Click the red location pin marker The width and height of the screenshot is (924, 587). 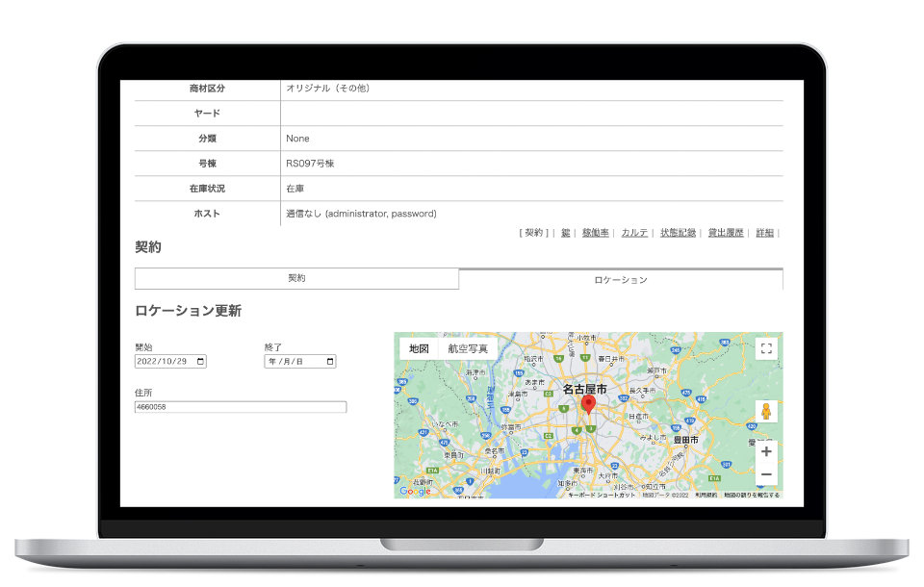pos(589,407)
